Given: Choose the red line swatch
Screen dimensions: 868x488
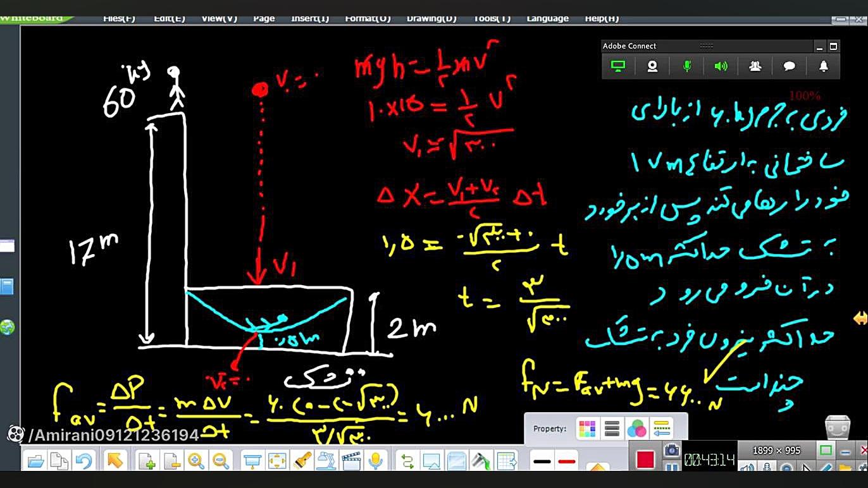Looking at the screenshot, I should pyautogui.click(x=567, y=461).
